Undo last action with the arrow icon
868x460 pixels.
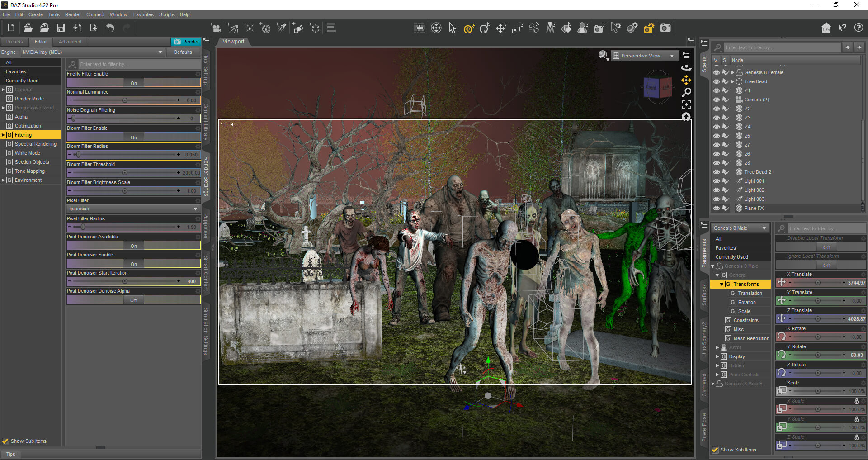[x=110, y=28]
